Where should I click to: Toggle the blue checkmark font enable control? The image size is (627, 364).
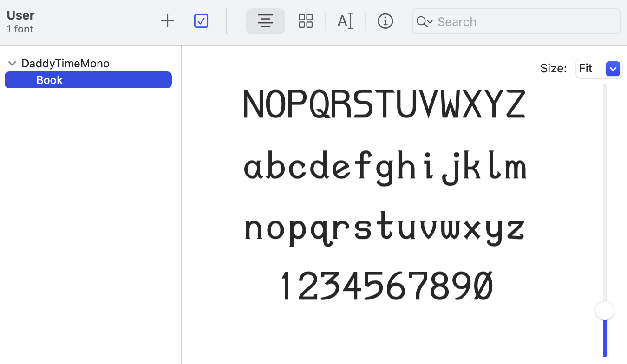click(201, 21)
